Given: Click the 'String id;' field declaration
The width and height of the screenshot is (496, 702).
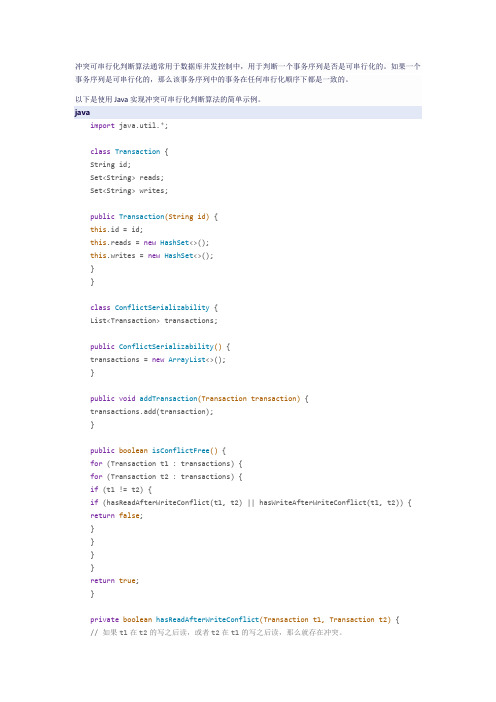Looking at the screenshot, I should [x=110, y=165].
